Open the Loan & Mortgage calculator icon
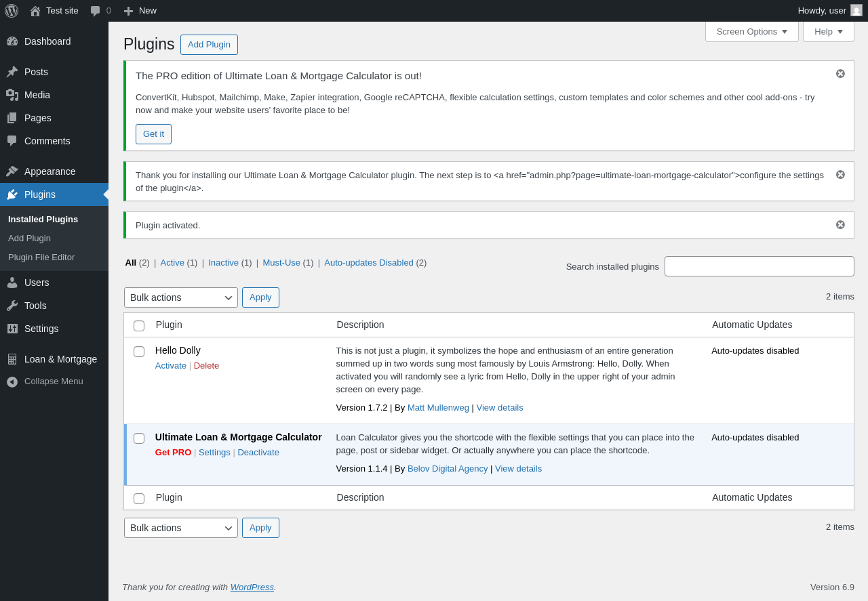The image size is (868, 601). point(12,359)
